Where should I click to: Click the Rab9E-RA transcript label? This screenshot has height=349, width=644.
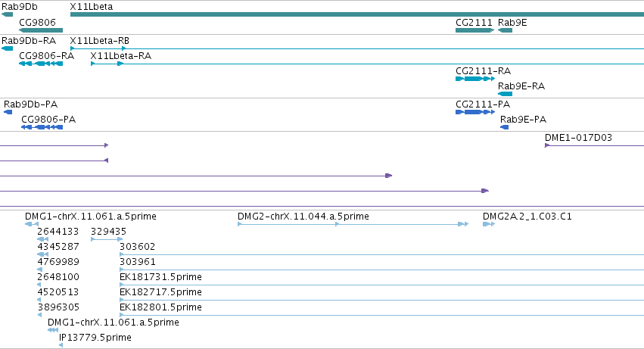521,86
